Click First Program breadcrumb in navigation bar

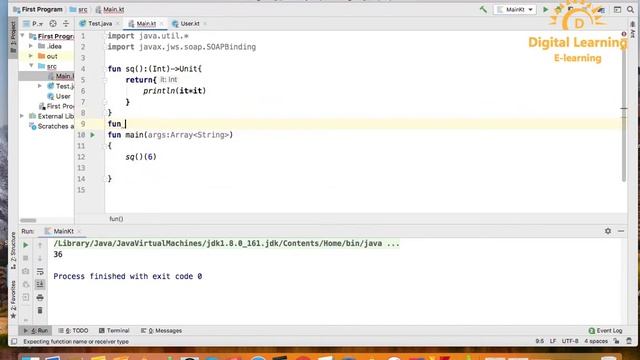pos(38,9)
